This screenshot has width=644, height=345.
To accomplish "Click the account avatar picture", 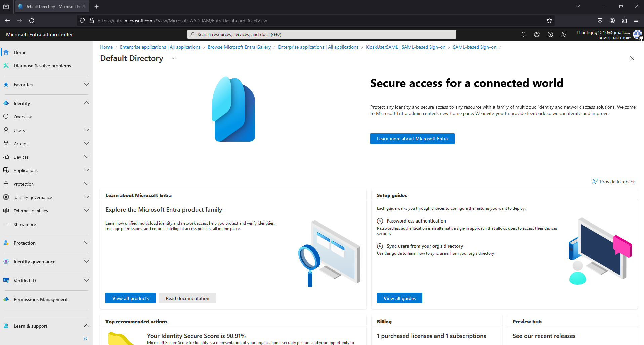I will click(x=638, y=34).
